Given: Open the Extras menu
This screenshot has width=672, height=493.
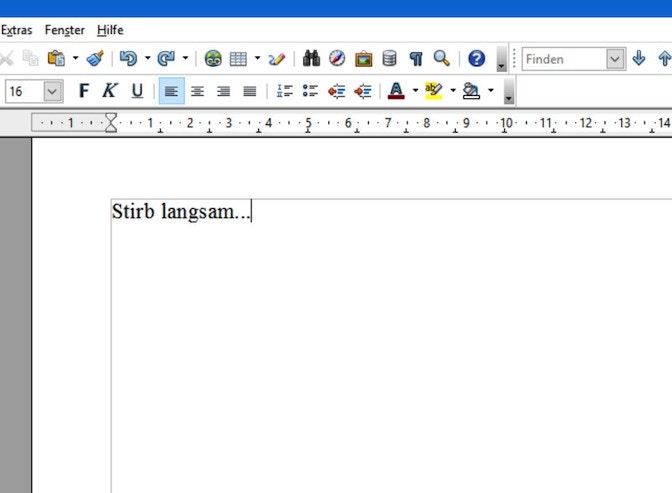Looking at the screenshot, I should tap(16, 30).
